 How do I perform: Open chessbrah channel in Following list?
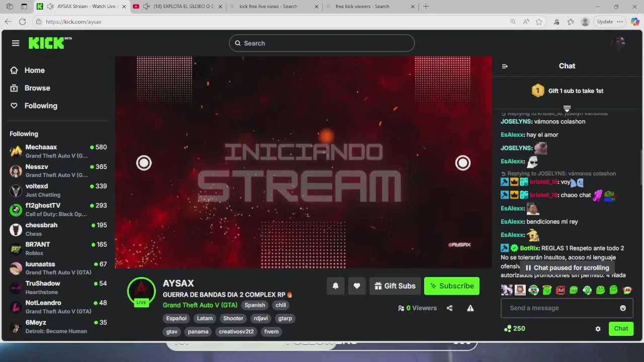point(58,229)
